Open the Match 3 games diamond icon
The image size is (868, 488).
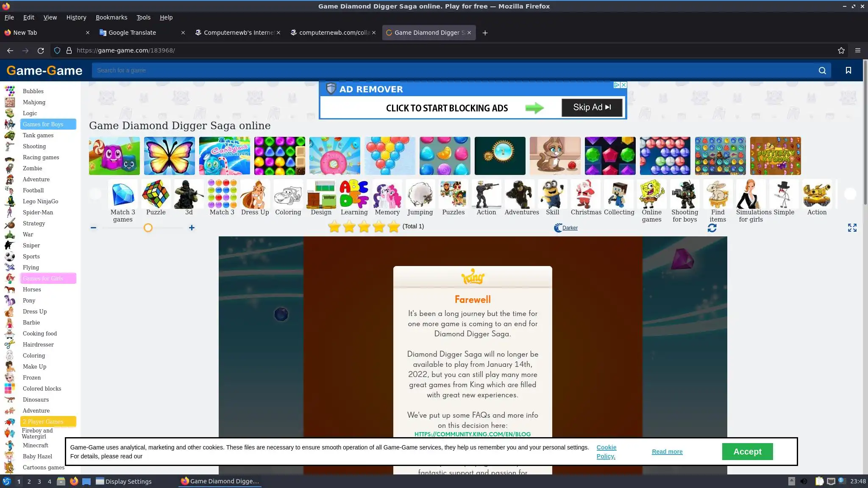pyautogui.click(x=122, y=194)
